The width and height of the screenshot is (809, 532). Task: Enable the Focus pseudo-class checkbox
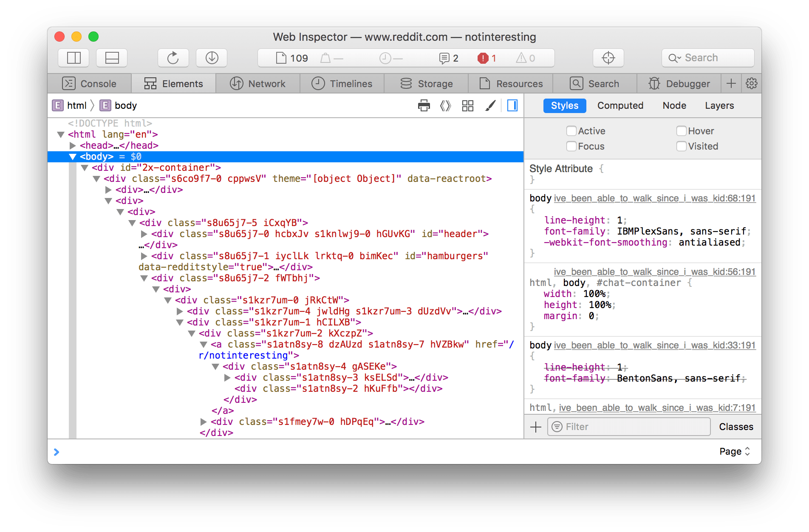click(571, 146)
